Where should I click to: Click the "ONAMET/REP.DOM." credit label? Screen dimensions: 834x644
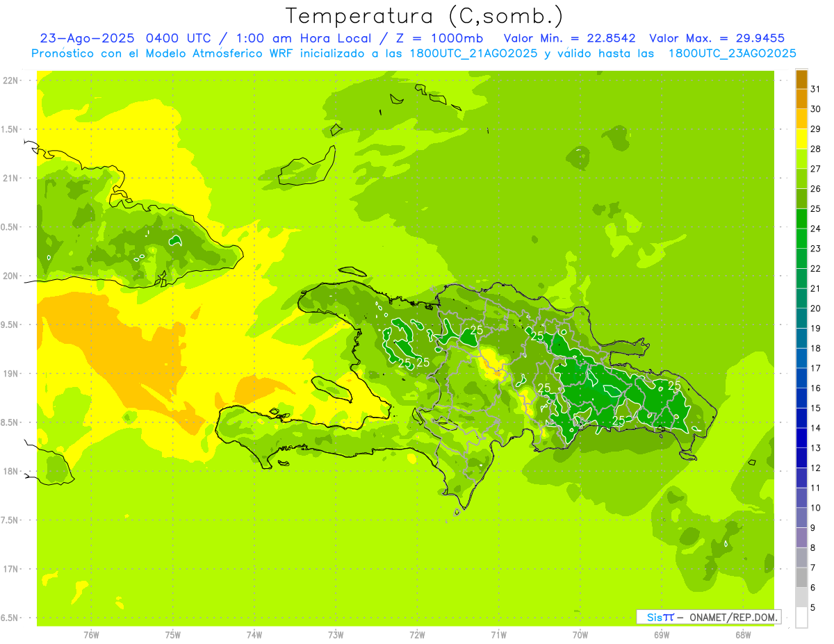tap(735, 617)
